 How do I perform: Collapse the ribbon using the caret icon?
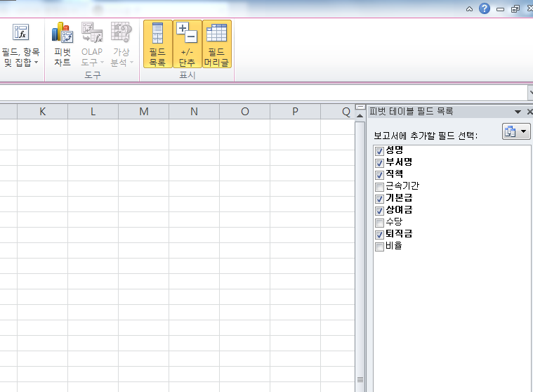coord(469,8)
